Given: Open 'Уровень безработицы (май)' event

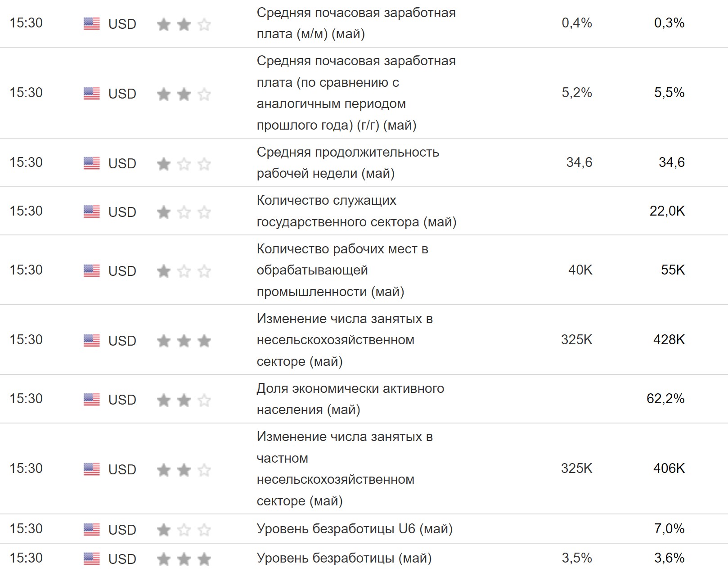Looking at the screenshot, I should pyautogui.click(x=344, y=558).
